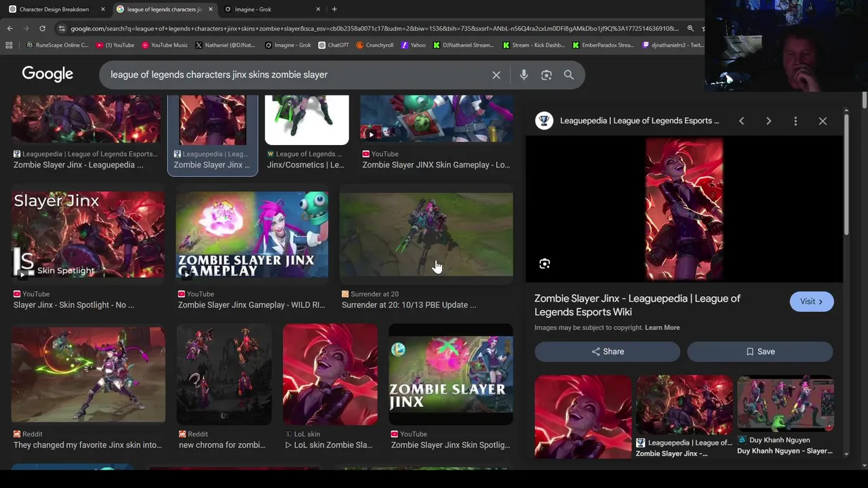This screenshot has width=868, height=488.
Task: Search by image with Google Lens
Action: (x=547, y=75)
